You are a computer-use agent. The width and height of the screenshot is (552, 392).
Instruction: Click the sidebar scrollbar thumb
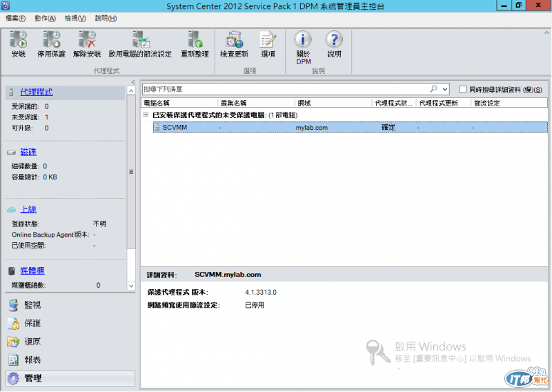[131, 172]
